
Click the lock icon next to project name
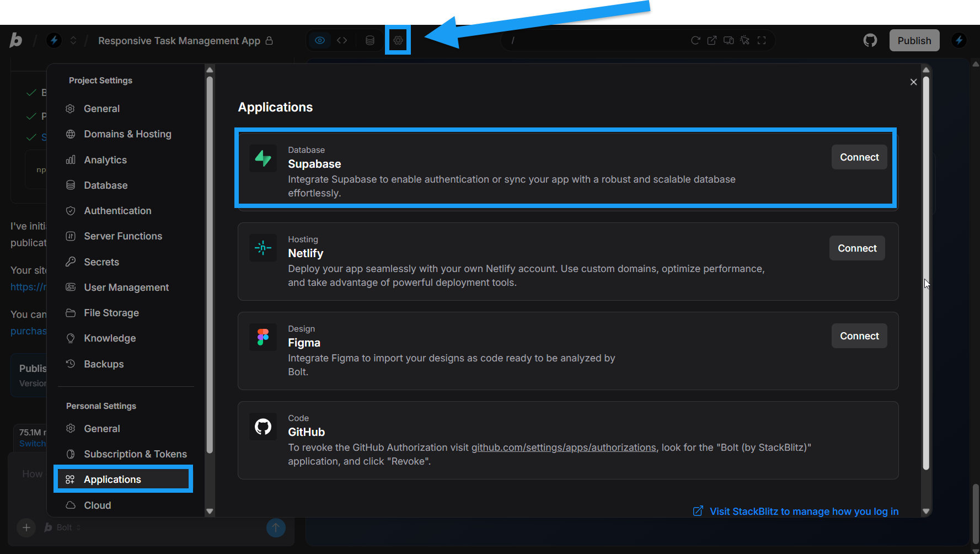(269, 40)
